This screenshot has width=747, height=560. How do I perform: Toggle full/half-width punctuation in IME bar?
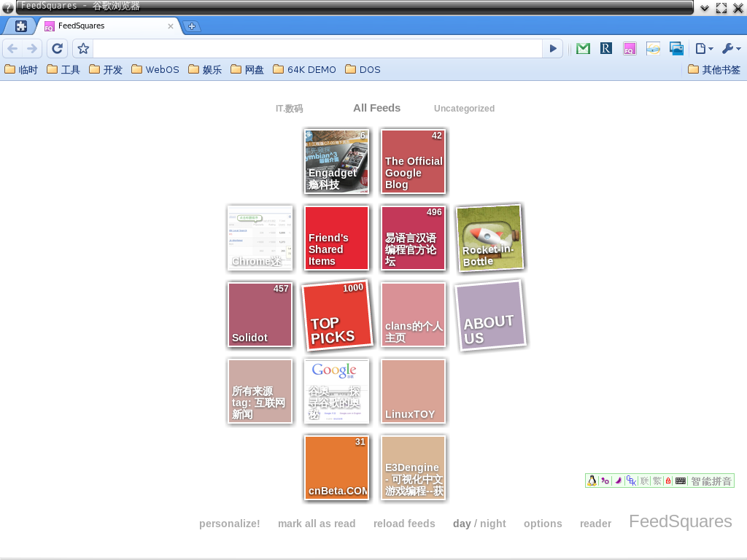605,481
